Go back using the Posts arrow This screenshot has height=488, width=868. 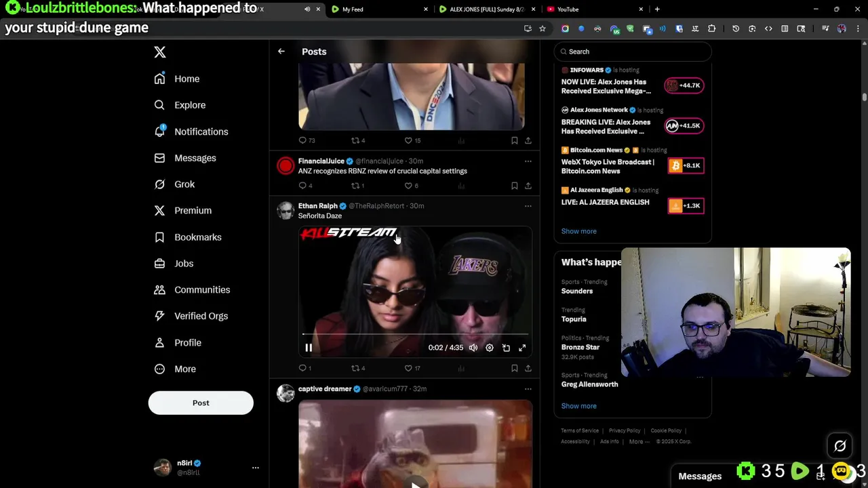pyautogui.click(x=281, y=52)
